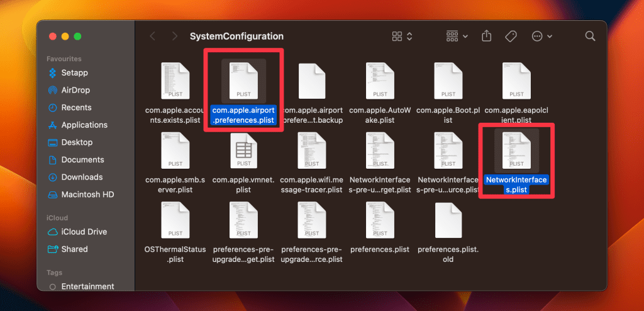Minimize the Finder window

coord(65,37)
